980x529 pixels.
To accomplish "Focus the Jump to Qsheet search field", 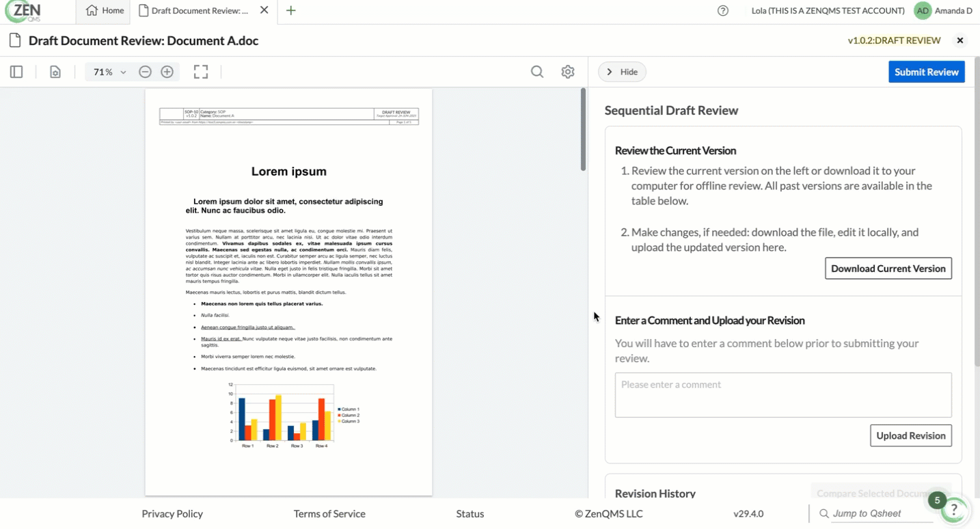I will pos(882,513).
